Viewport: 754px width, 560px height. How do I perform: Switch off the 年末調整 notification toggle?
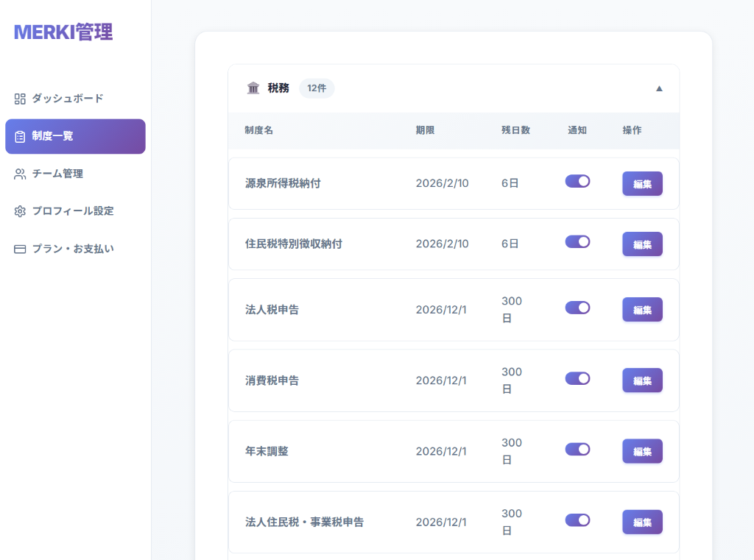[577, 449]
